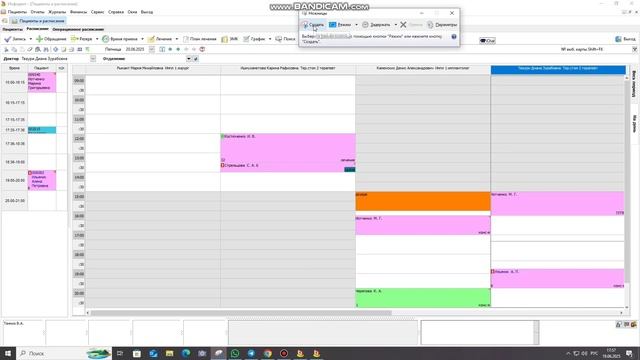640x360 pixels.
Task: Open План лечения from toolbar
Action: [x=199, y=39]
